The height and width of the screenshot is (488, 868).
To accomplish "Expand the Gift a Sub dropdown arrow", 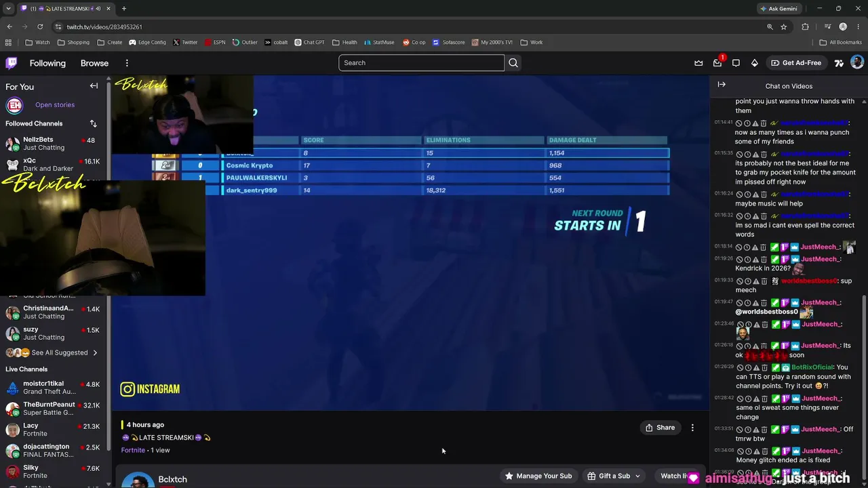I will (637, 476).
